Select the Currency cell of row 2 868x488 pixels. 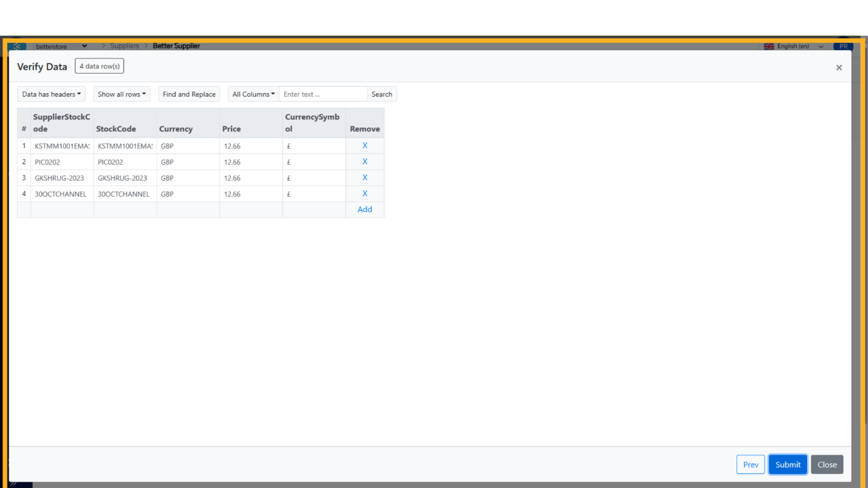click(x=187, y=162)
